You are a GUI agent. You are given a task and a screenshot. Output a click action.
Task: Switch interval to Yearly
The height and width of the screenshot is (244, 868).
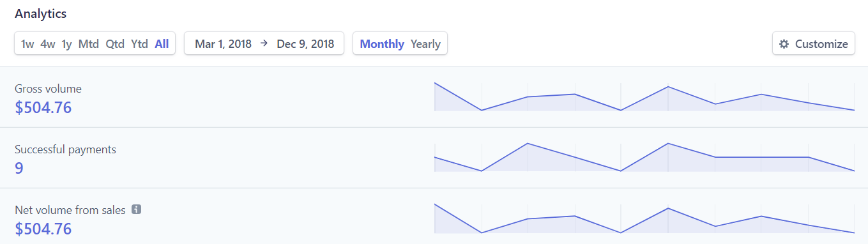(x=425, y=44)
